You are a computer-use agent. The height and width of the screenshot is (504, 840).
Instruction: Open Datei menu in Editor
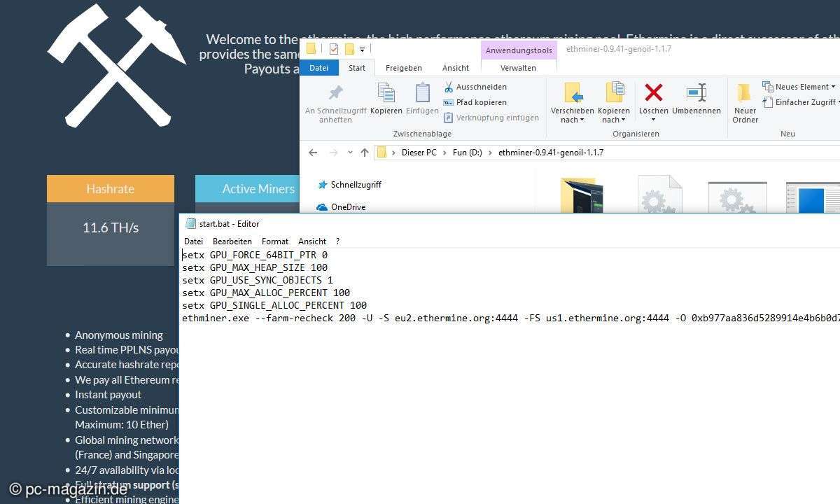(193, 241)
